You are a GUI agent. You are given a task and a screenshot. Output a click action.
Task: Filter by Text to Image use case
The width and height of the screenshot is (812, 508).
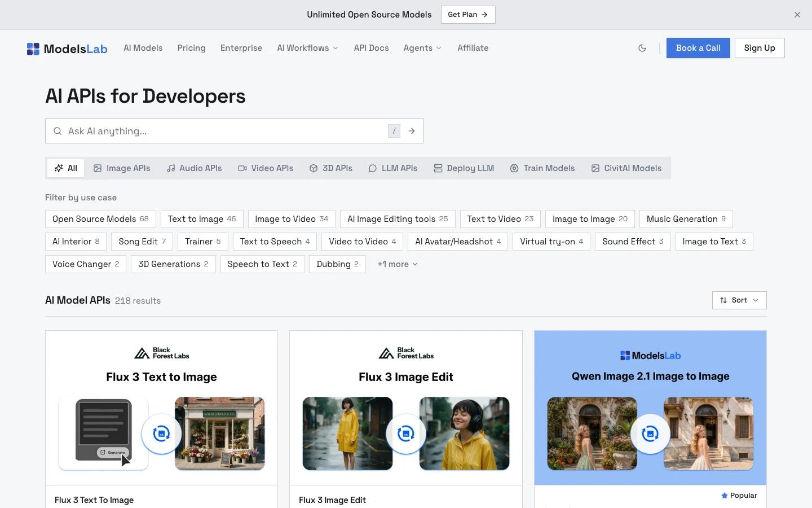(202, 219)
